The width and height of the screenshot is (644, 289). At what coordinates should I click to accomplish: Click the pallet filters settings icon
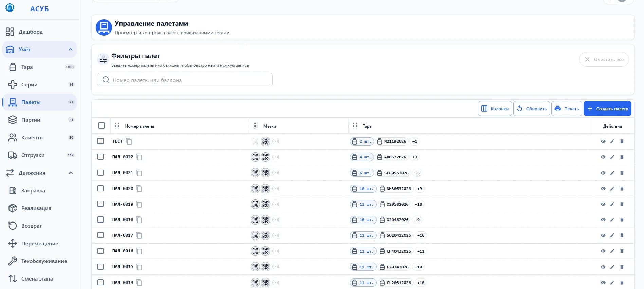tap(103, 59)
